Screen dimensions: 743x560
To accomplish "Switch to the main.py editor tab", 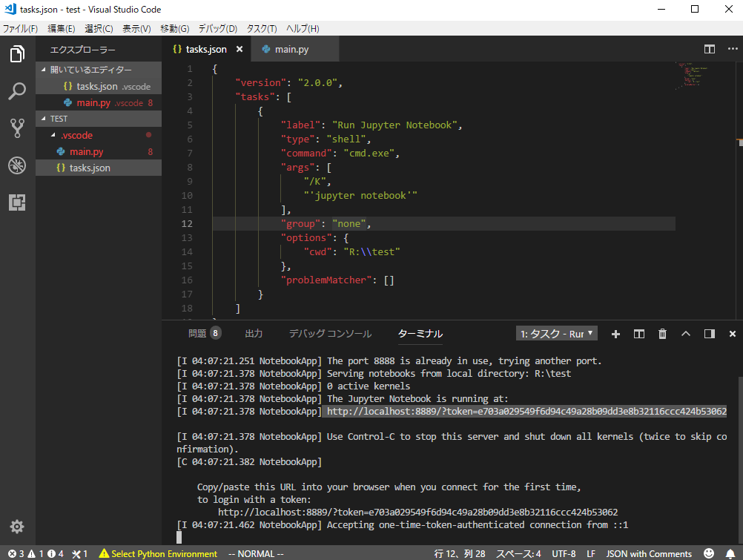I will 294,49.
